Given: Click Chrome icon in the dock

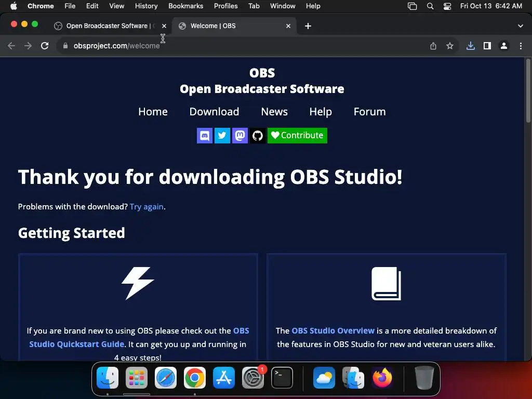Looking at the screenshot, I should (195, 378).
